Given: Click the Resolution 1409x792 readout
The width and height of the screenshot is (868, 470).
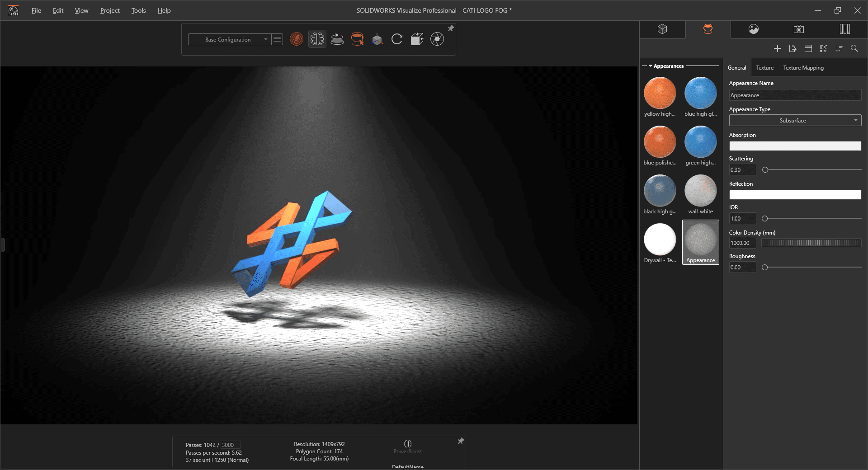Looking at the screenshot, I should tap(319, 444).
